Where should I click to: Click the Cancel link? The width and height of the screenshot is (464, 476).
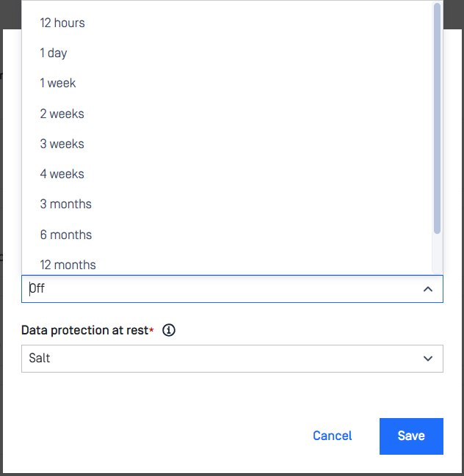pyautogui.click(x=333, y=436)
